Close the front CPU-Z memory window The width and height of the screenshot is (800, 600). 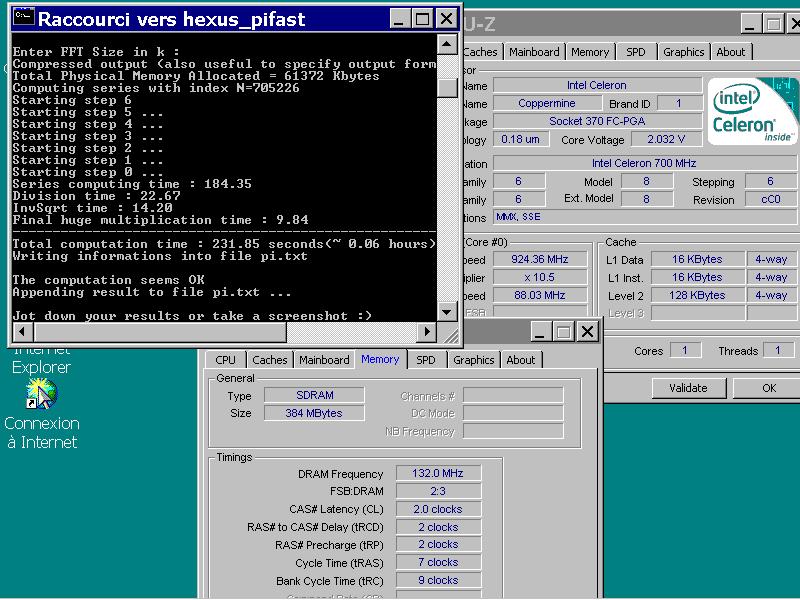(x=587, y=332)
